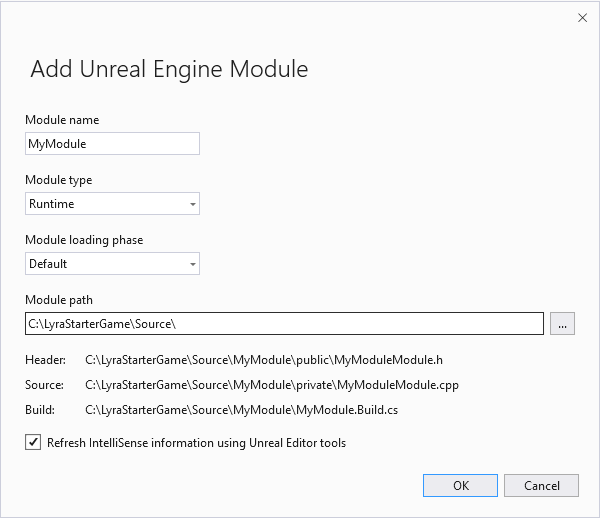Click the Refresh IntelliSense information label text
Screen dimensions: 600x518
[196, 443]
